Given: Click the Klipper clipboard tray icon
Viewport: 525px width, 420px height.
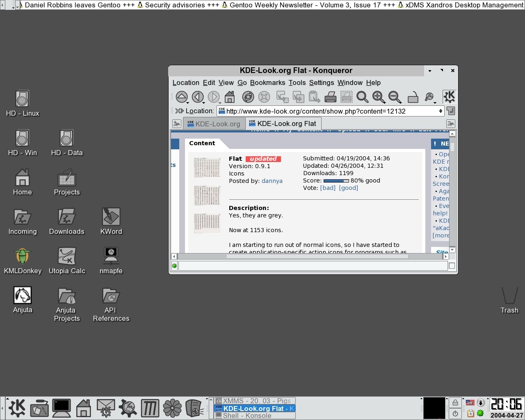Looking at the screenshot, I should (470, 413).
